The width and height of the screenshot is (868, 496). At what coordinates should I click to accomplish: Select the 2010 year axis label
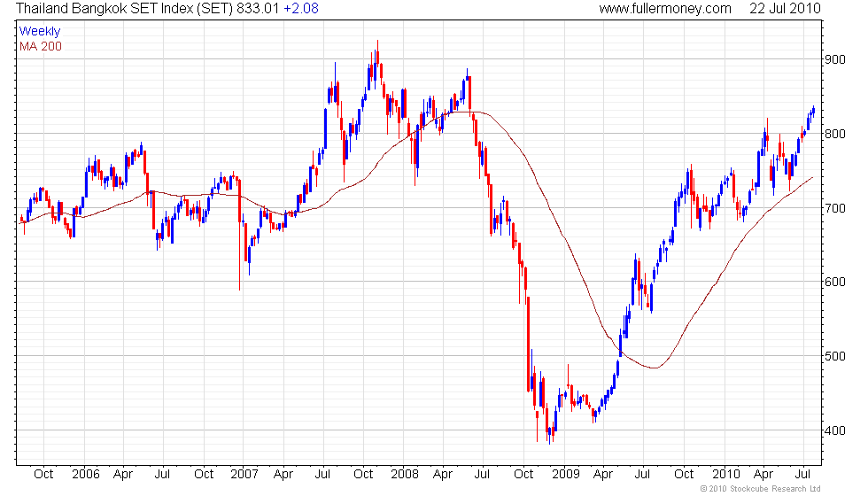pyautogui.click(x=725, y=474)
